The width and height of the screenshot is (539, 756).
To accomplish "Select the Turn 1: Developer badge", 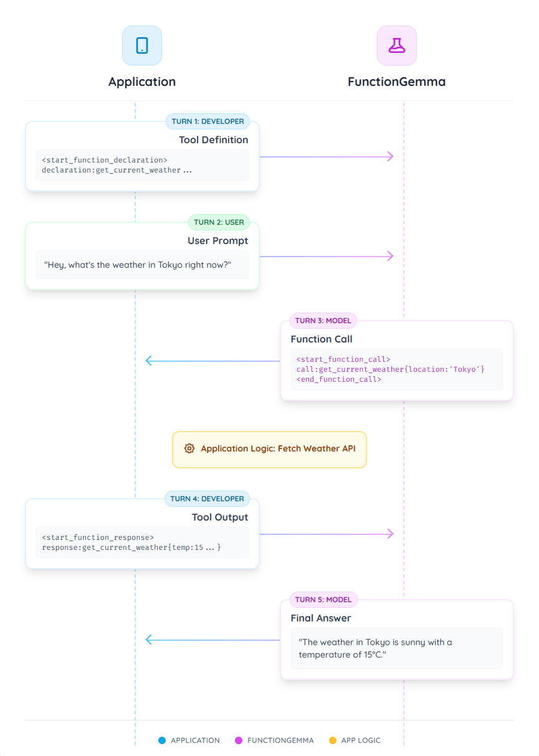I will [x=207, y=121].
